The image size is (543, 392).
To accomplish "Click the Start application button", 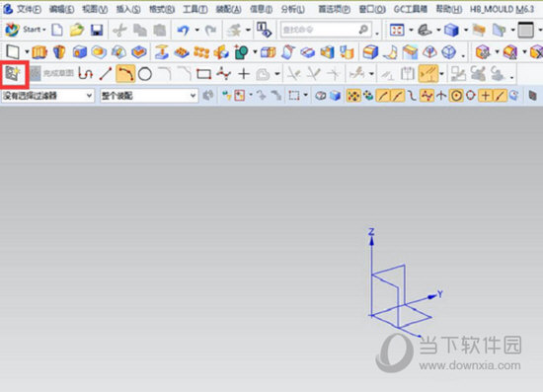I will pyautogui.click(x=26, y=30).
